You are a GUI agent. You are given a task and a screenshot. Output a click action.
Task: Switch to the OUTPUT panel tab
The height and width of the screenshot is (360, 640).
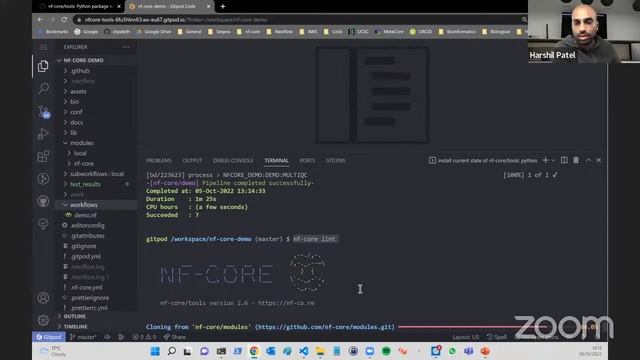[x=192, y=161]
